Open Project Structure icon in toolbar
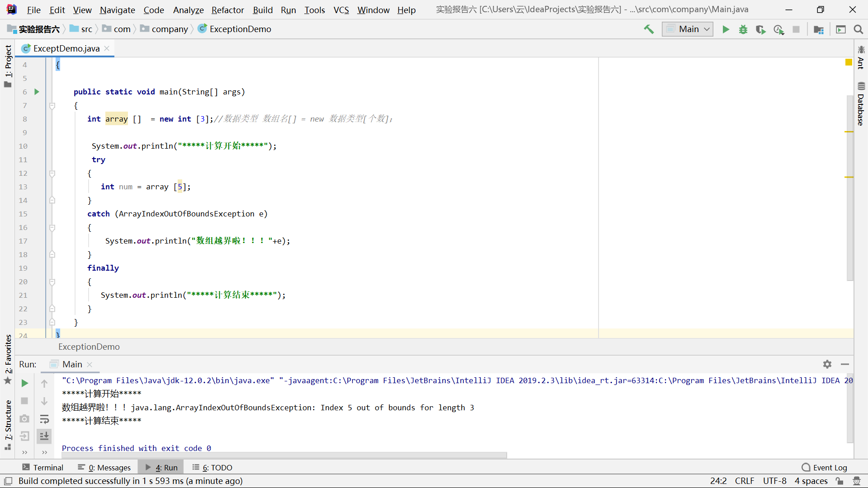Screen dimensions: 868x488 pyautogui.click(x=819, y=29)
